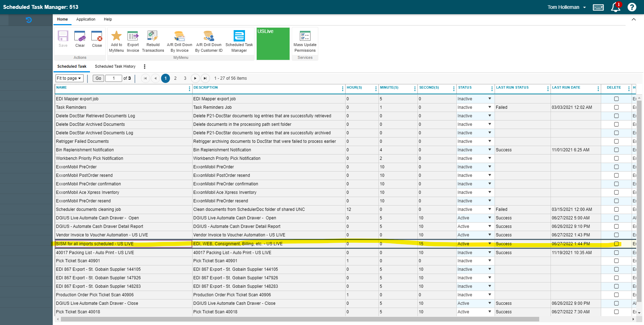Open A/R Drill Down By Customer ID
The height and width of the screenshot is (325, 644).
(x=209, y=36)
